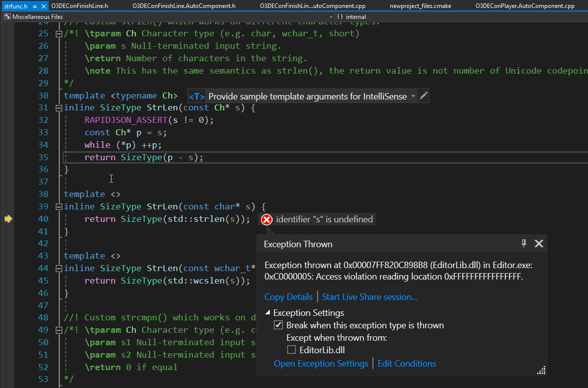The width and height of the screenshot is (588, 388).
Task: Collapse StrLen char specialization at line 39
Action: pyautogui.click(x=59, y=207)
